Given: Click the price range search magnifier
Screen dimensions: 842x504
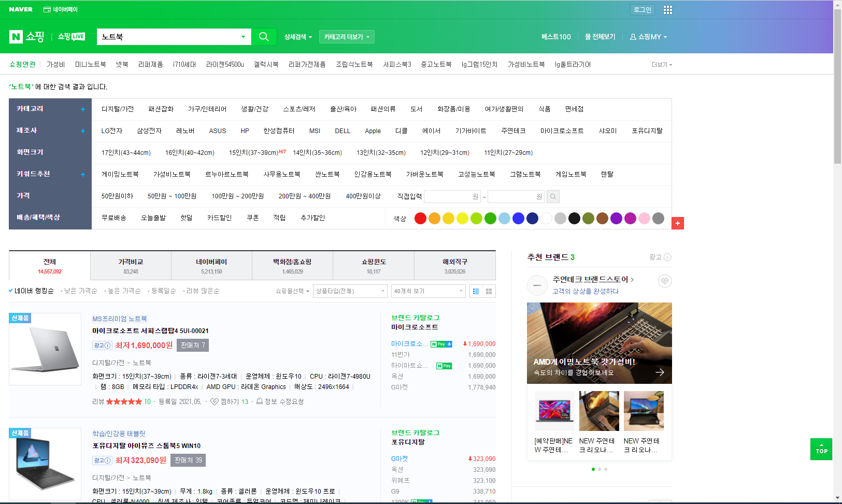Looking at the screenshot, I should click(553, 197).
